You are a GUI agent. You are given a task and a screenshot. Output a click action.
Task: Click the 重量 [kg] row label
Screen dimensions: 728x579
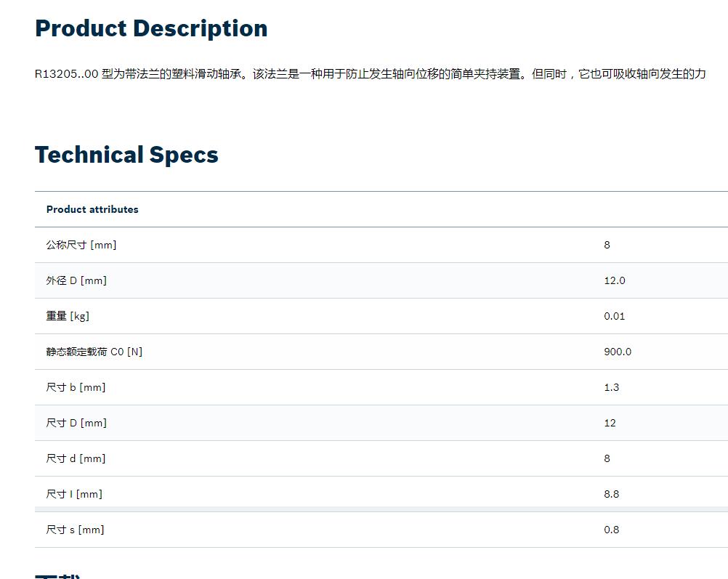(68, 316)
